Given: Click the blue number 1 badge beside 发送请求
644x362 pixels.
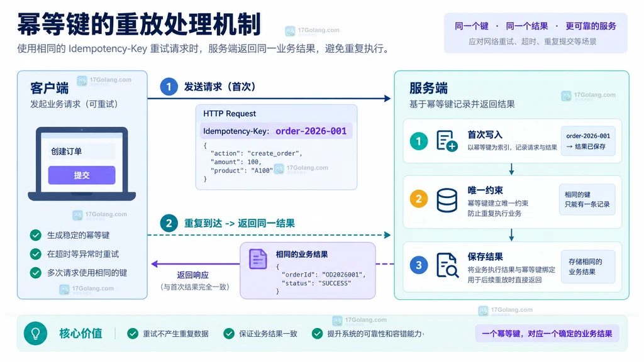Looking at the screenshot, I should 169,87.
